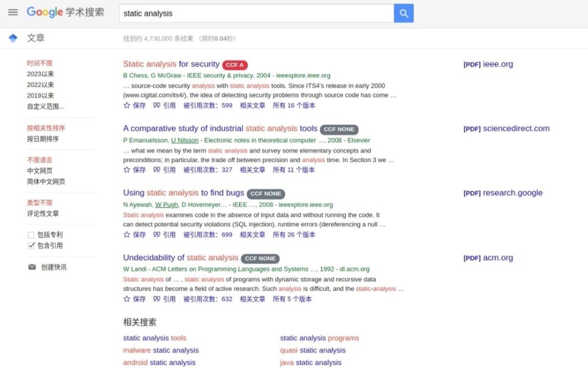Search related: static analysis tools
Screen dimensions: 588x368
[155, 338]
